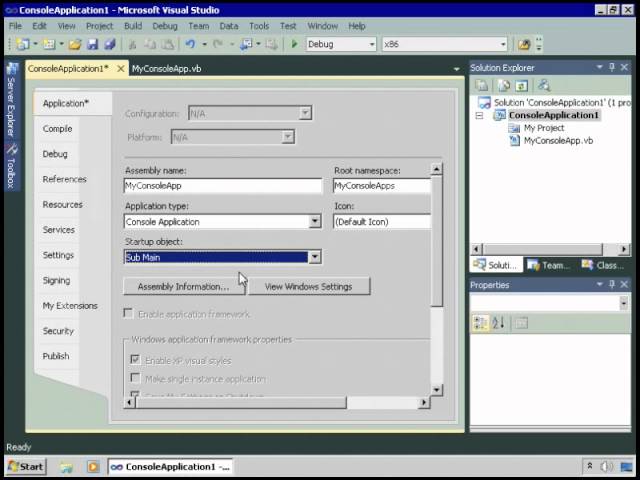
Task: Switch to the Class View panel tab
Action: click(603, 265)
